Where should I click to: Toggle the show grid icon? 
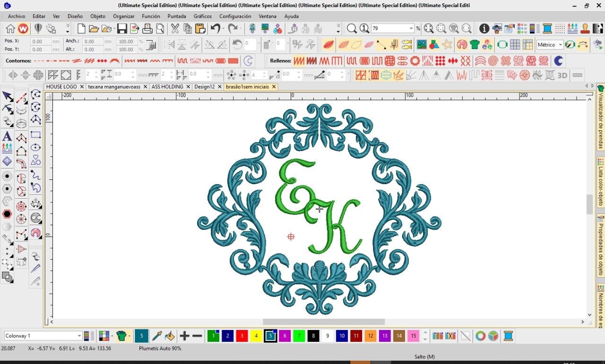pos(515,45)
